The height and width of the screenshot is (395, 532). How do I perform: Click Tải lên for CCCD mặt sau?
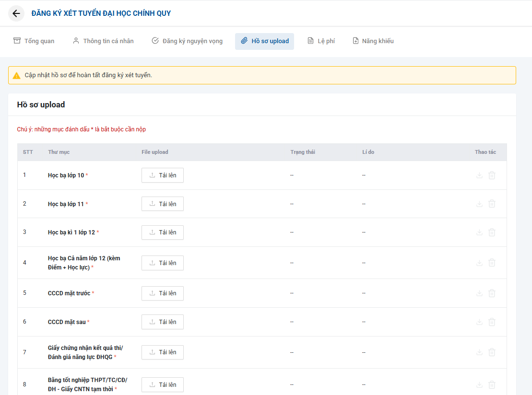[162, 322]
